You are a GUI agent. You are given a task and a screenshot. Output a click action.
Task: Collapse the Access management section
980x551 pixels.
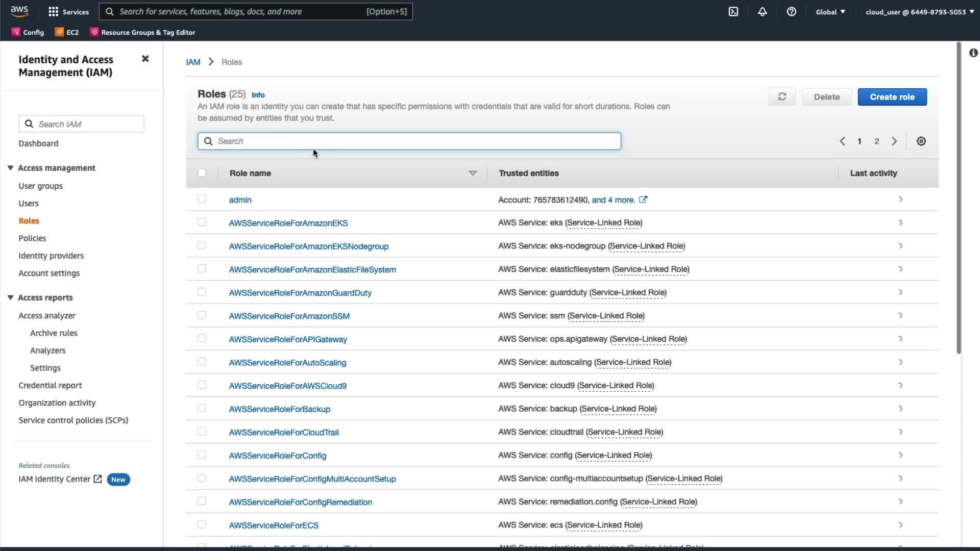tap(10, 168)
